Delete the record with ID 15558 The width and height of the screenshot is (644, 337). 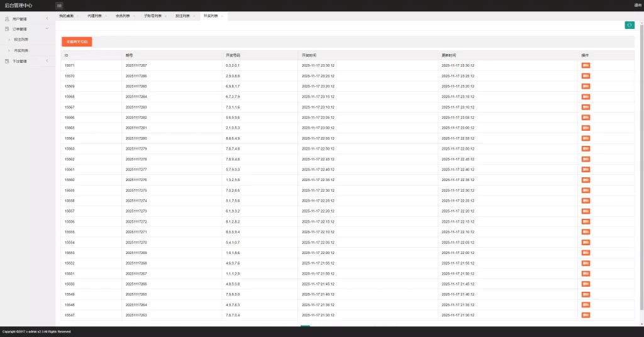tap(586, 201)
